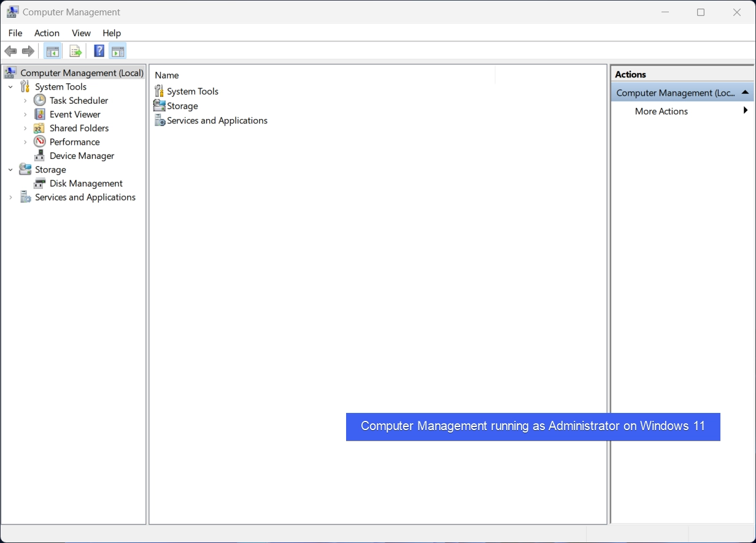The height and width of the screenshot is (543, 756).
Task: Select Device Manager in the tree
Action: pos(82,156)
